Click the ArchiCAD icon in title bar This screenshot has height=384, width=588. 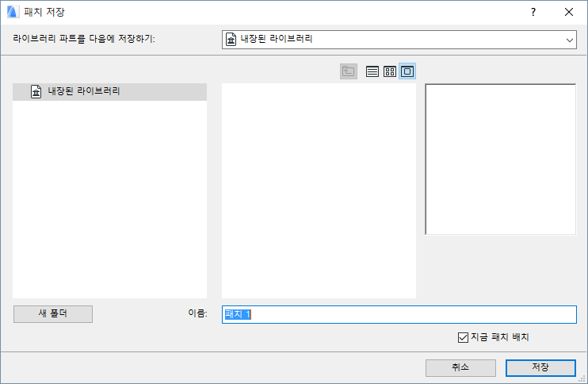coord(13,12)
